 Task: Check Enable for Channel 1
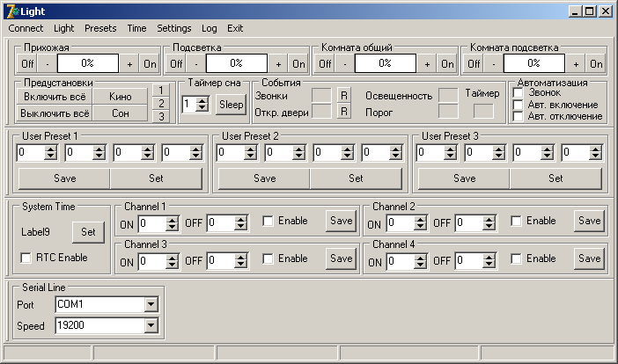268,221
